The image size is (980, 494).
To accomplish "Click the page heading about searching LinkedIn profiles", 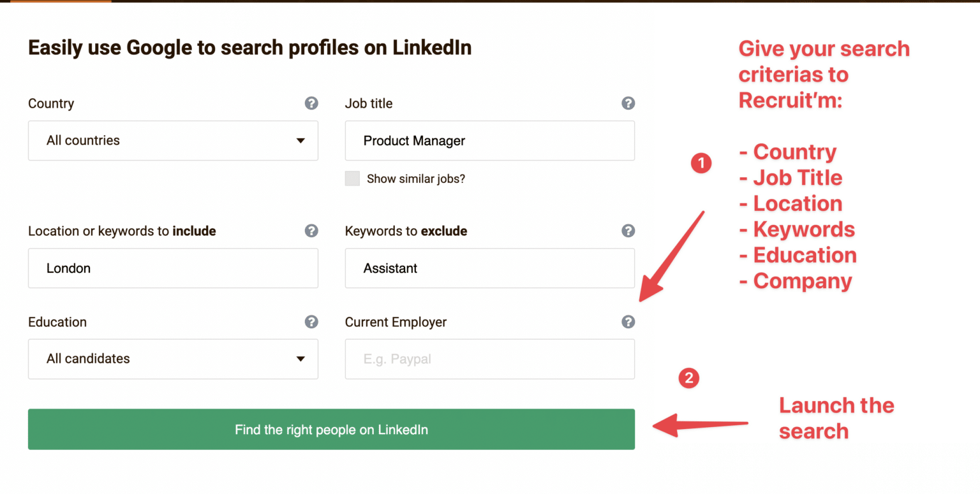I will (249, 47).
